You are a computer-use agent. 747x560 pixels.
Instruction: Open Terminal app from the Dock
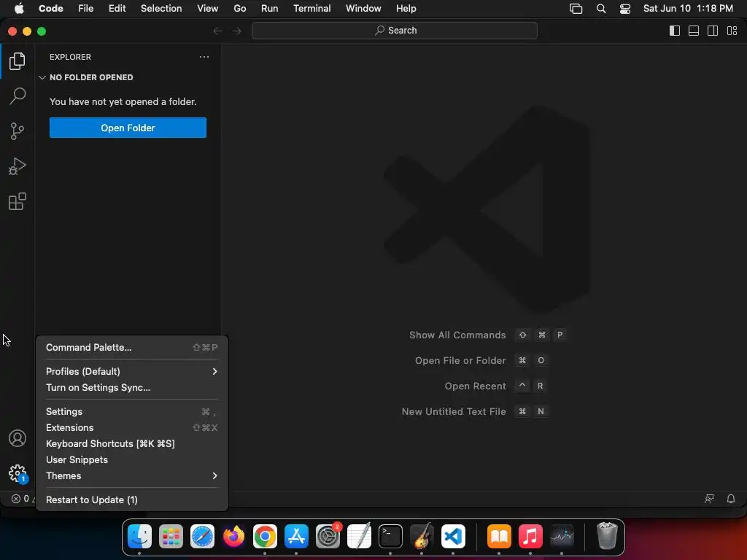click(391, 537)
